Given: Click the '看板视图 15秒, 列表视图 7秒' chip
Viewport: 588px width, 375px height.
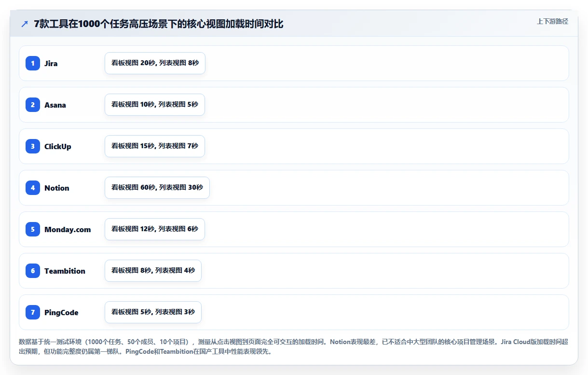Looking at the screenshot, I should (155, 146).
